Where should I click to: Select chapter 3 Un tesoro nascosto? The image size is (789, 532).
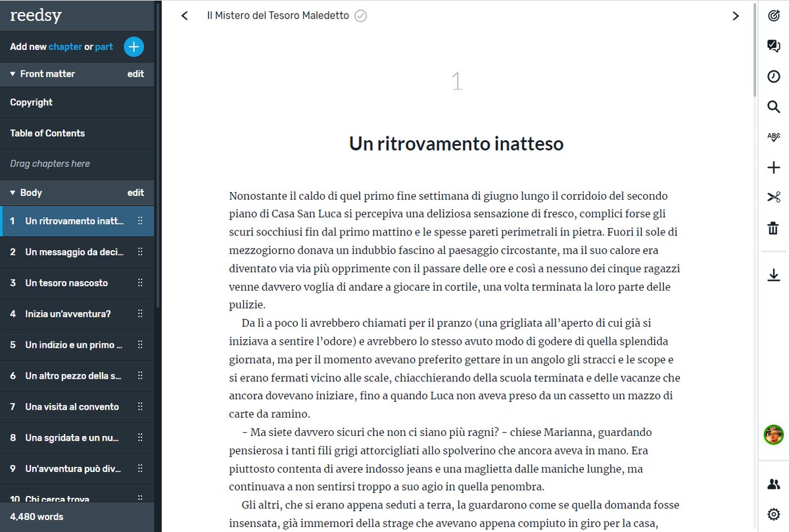pyautogui.click(x=77, y=283)
